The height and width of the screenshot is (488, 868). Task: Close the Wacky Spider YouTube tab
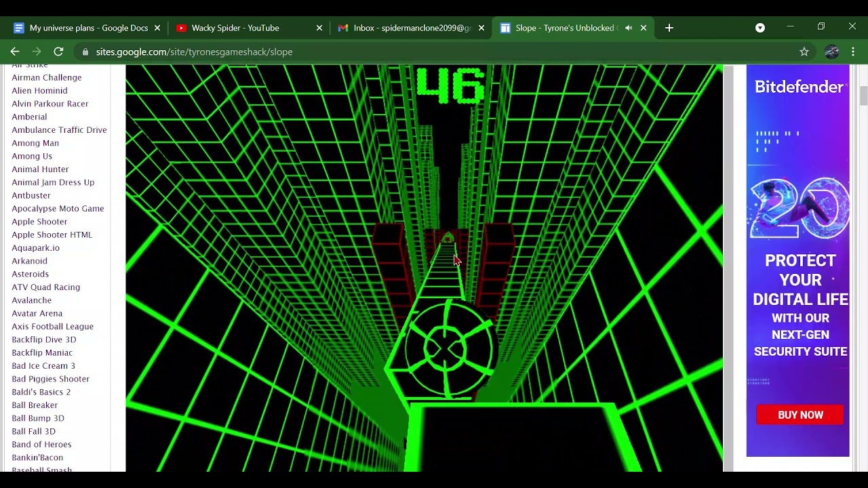tap(319, 28)
